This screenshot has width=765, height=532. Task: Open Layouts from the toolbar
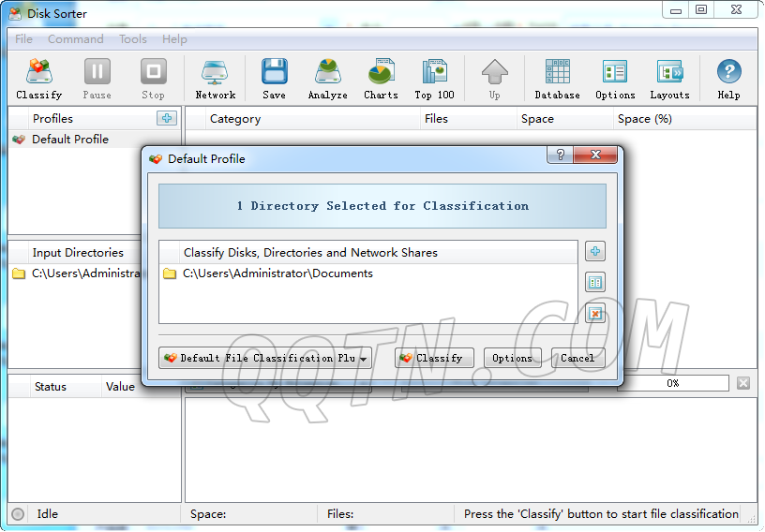coord(669,79)
